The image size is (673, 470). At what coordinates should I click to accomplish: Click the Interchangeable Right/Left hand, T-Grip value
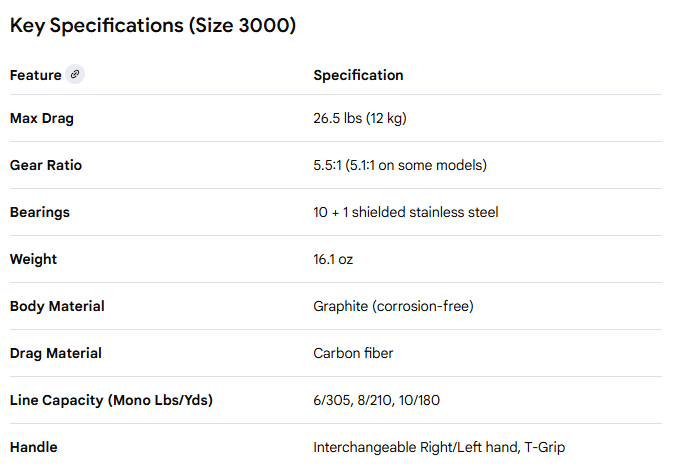(x=439, y=448)
